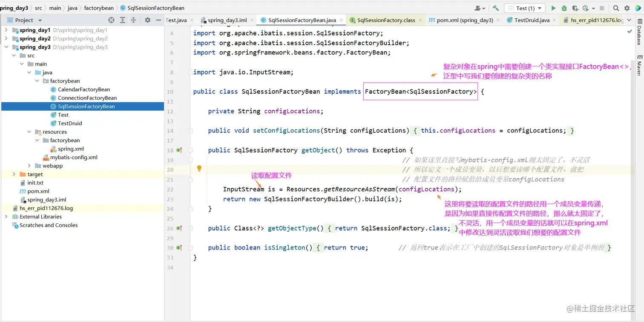This screenshot has height=322, width=644.
Task: Click the green inspection checkmark in editor
Action: point(630,31)
